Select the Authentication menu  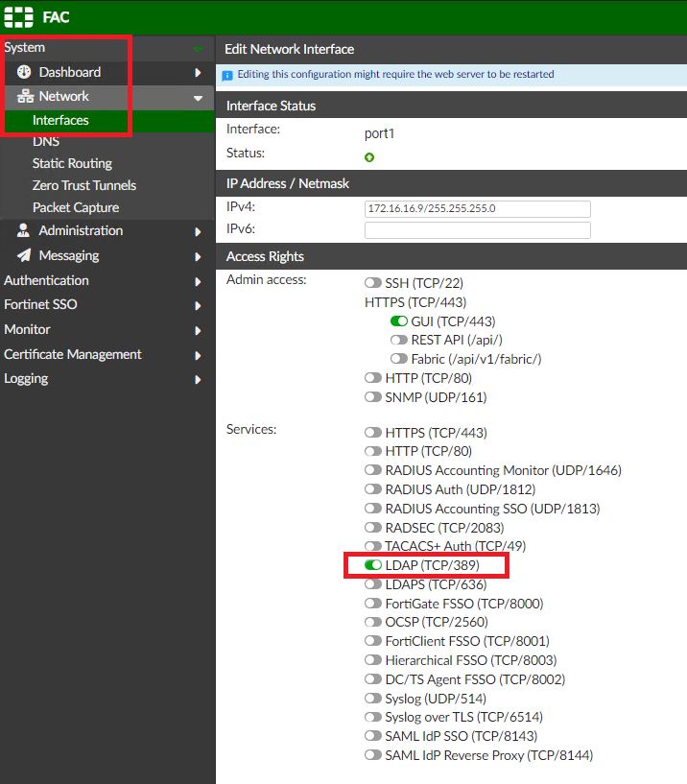click(x=46, y=280)
